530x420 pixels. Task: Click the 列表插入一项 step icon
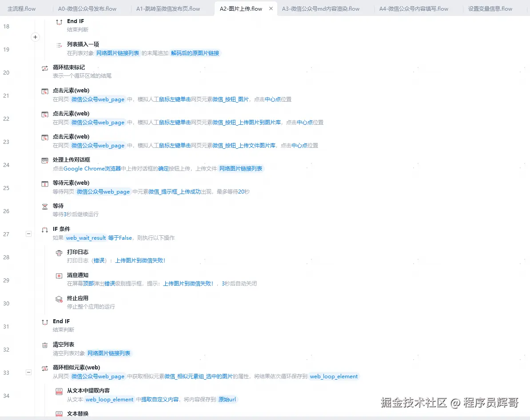coord(59,45)
